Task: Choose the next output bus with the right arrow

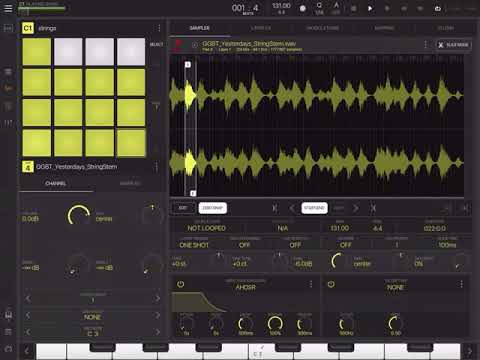Action: coord(157,298)
